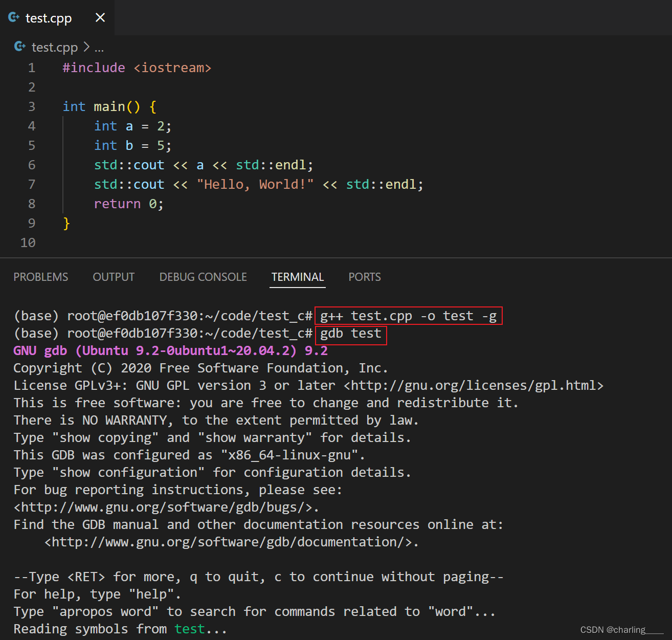Click the 'Type "apropos word"' terminal line
Screen dimensions: 672x640
255,611
